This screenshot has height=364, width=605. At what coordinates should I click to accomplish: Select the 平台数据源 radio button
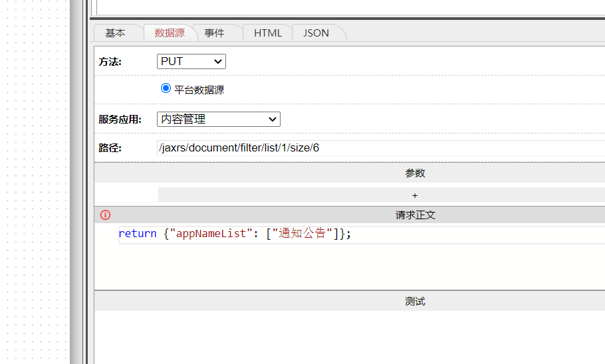click(x=166, y=88)
